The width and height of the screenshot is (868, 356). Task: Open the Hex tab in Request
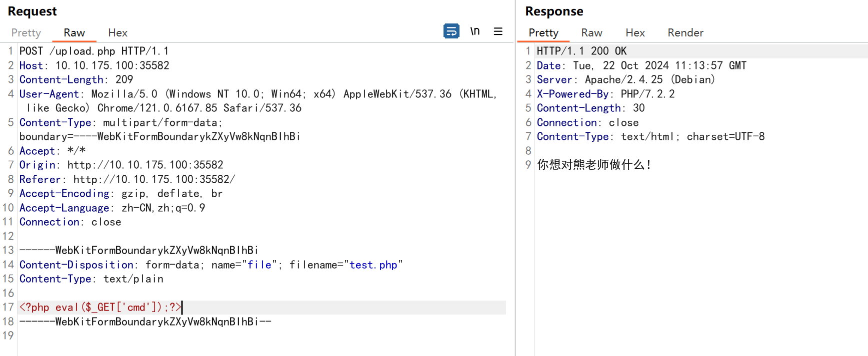tap(117, 33)
